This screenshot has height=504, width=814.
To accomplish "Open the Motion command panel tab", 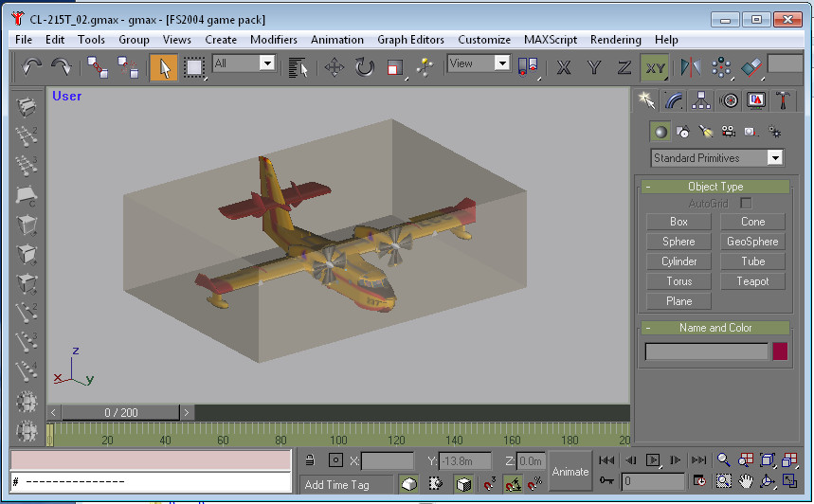I will 729,100.
